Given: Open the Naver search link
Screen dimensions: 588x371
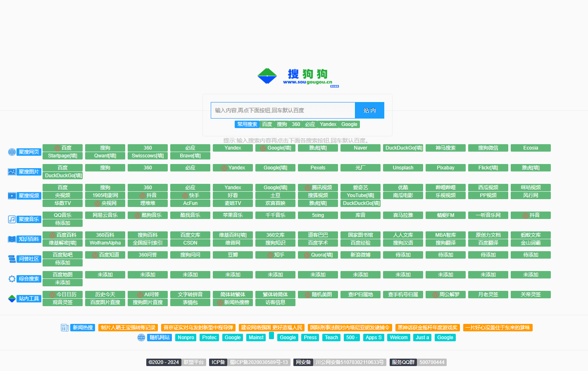Looking at the screenshot, I should click(360, 148).
